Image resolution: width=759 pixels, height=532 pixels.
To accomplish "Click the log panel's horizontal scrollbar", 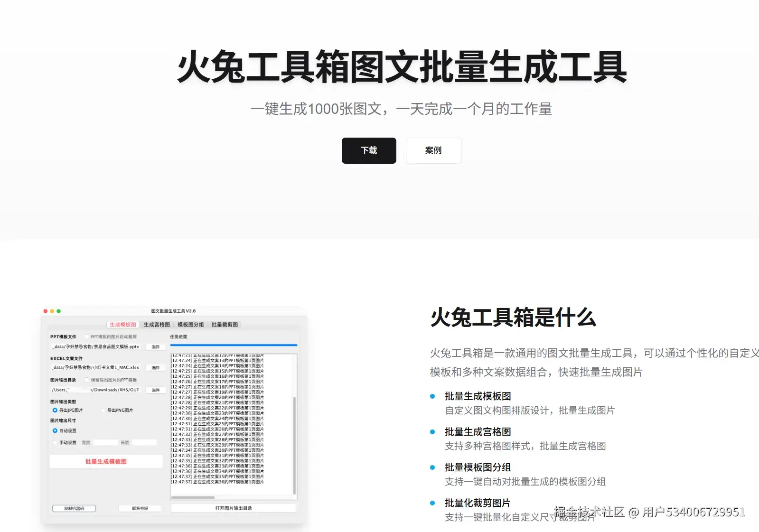I will [193, 497].
